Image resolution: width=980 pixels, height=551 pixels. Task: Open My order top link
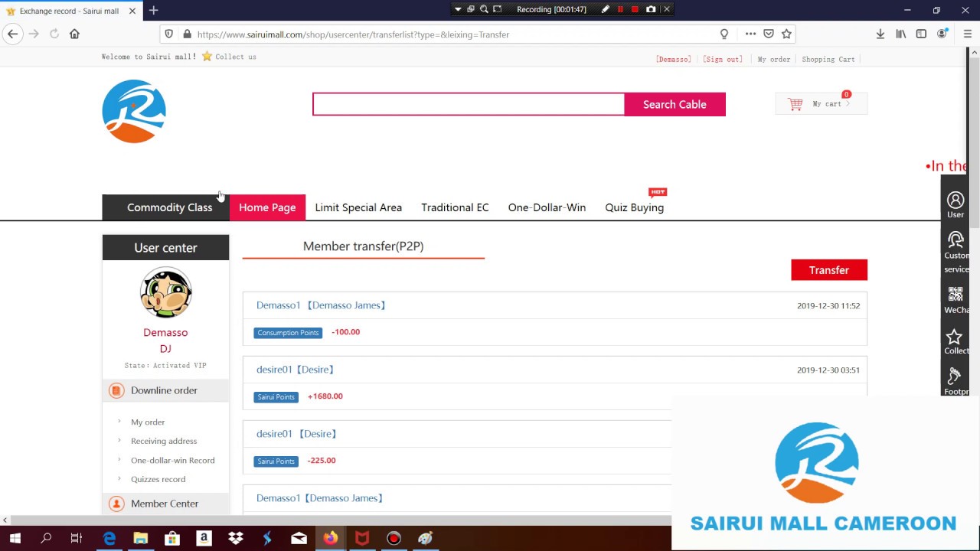coord(773,59)
